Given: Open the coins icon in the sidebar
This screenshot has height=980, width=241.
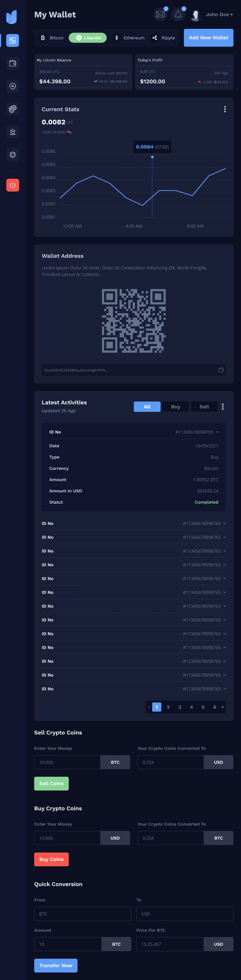Looking at the screenshot, I should click(x=13, y=109).
